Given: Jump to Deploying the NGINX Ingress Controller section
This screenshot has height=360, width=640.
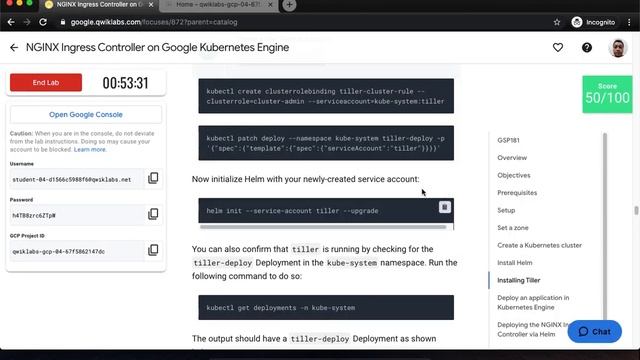Looking at the screenshot, I should click(533, 329).
